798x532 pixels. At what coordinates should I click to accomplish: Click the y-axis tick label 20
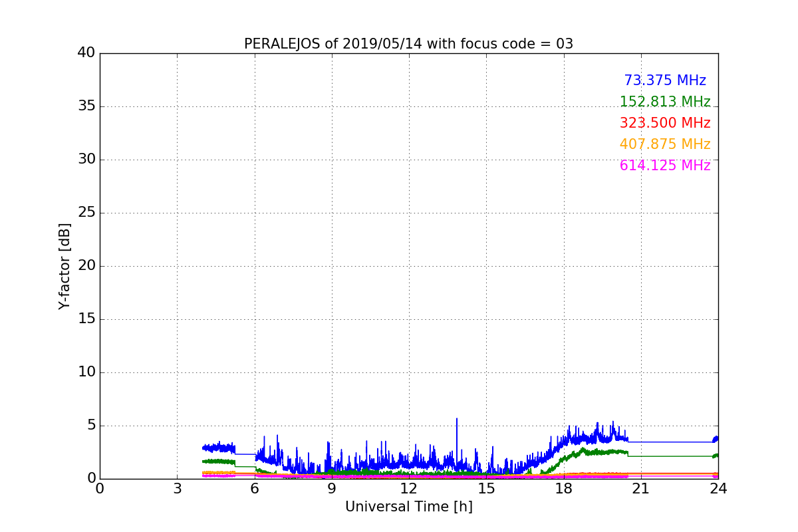coord(86,265)
